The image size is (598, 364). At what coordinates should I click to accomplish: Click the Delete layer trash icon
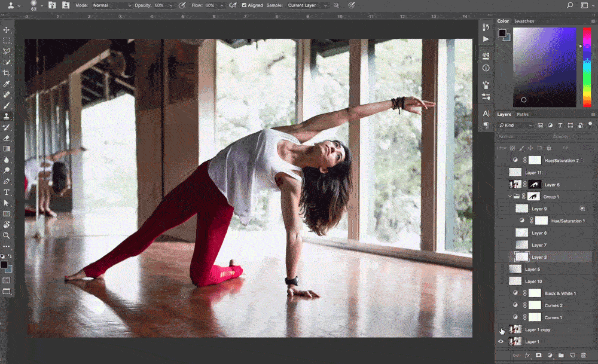tap(584, 355)
